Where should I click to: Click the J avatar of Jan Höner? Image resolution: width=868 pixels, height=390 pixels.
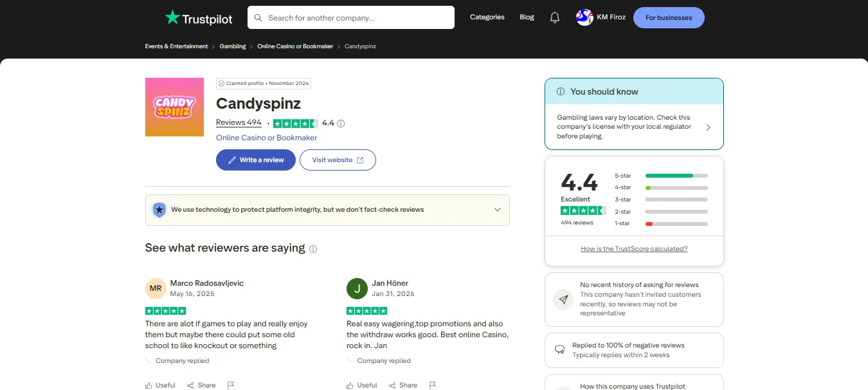coord(357,288)
